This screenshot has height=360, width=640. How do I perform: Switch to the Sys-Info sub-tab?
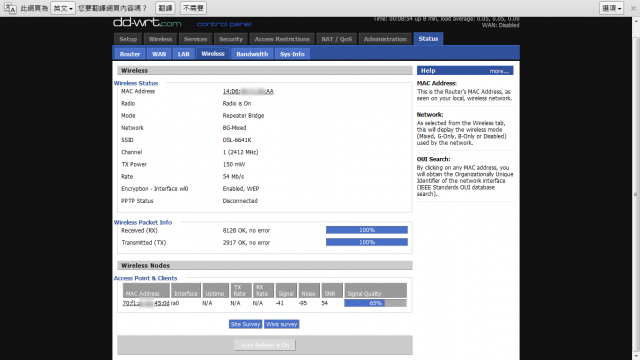pos(292,54)
